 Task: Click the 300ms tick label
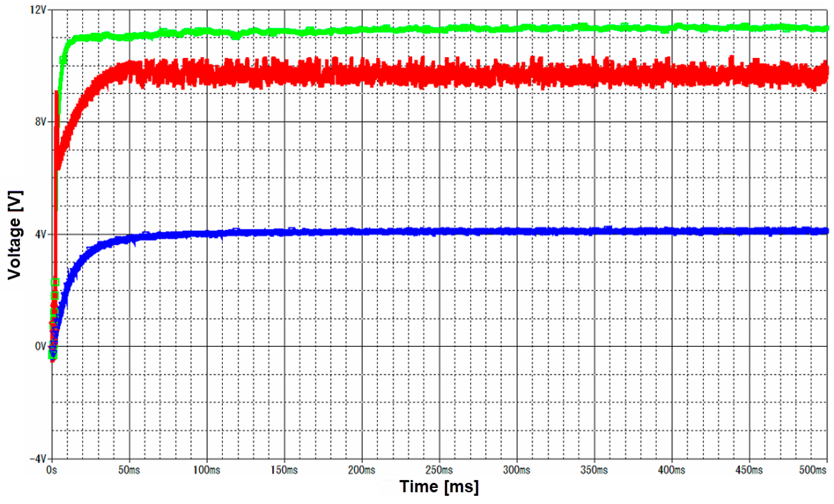[517, 470]
